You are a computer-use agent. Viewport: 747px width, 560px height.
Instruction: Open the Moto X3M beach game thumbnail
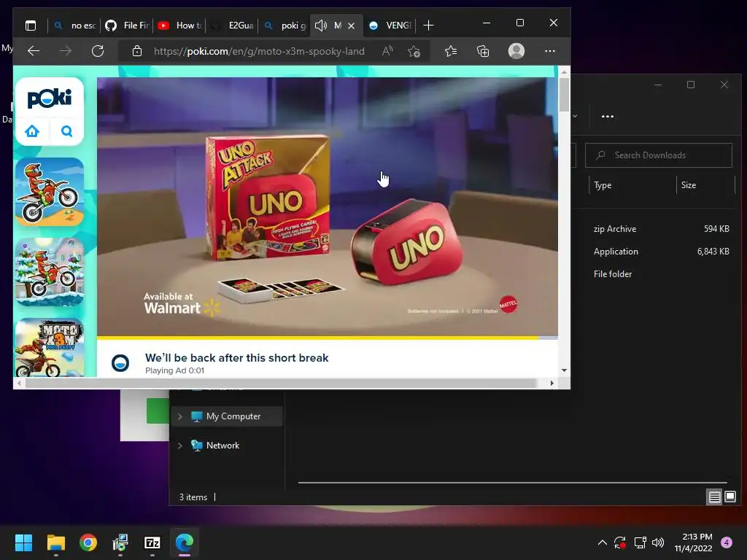tap(50, 192)
